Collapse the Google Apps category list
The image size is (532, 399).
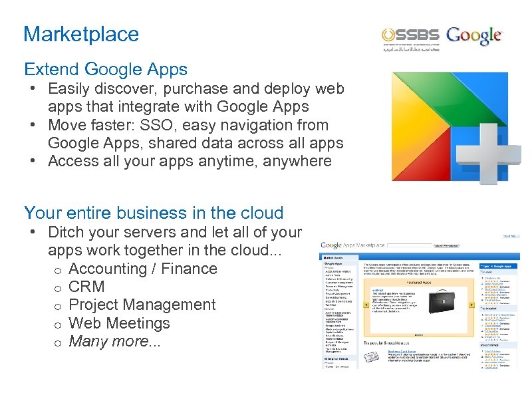pos(333,263)
